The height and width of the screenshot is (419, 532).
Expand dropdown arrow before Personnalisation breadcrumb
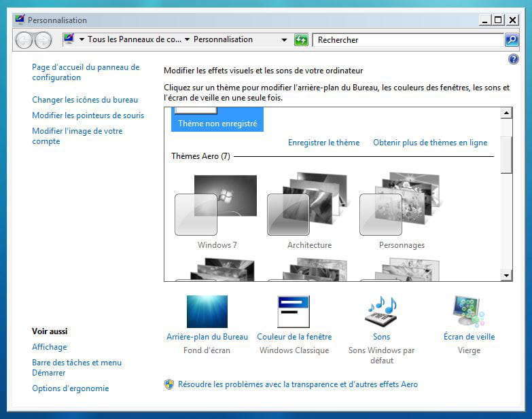(x=187, y=39)
